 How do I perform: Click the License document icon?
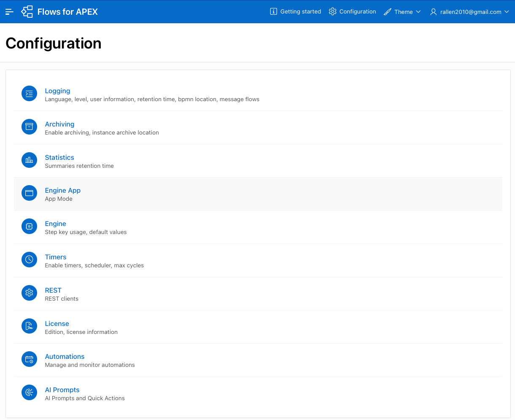[x=29, y=326]
